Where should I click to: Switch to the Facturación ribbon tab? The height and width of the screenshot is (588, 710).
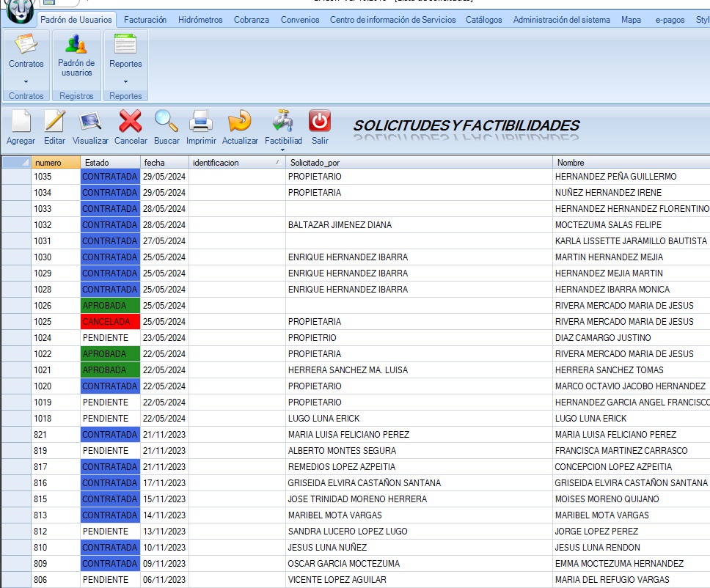[145, 20]
